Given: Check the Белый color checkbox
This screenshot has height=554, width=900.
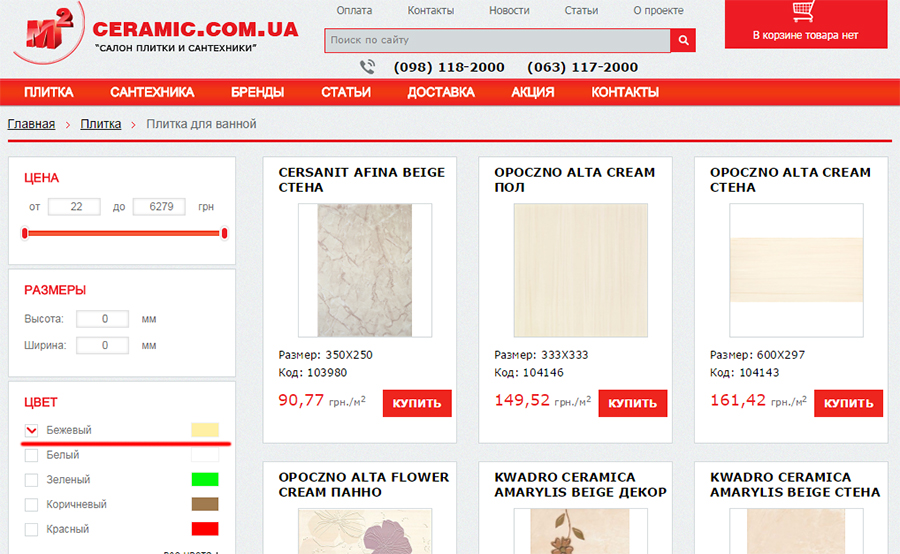Looking at the screenshot, I should coord(32,455).
